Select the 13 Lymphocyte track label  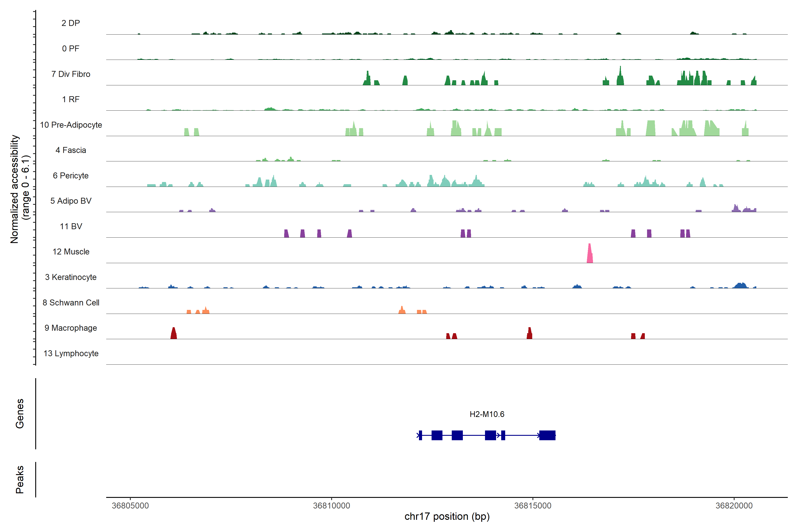(71, 354)
